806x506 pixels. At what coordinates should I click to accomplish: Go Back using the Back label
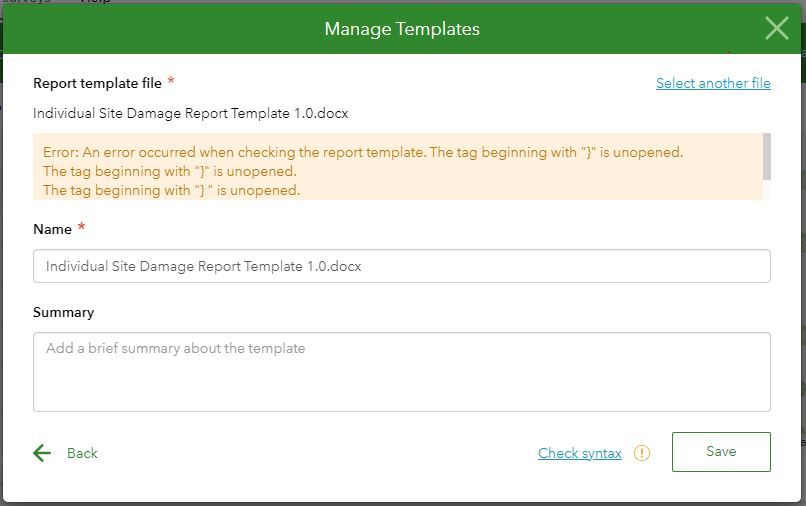[x=82, y=453]
